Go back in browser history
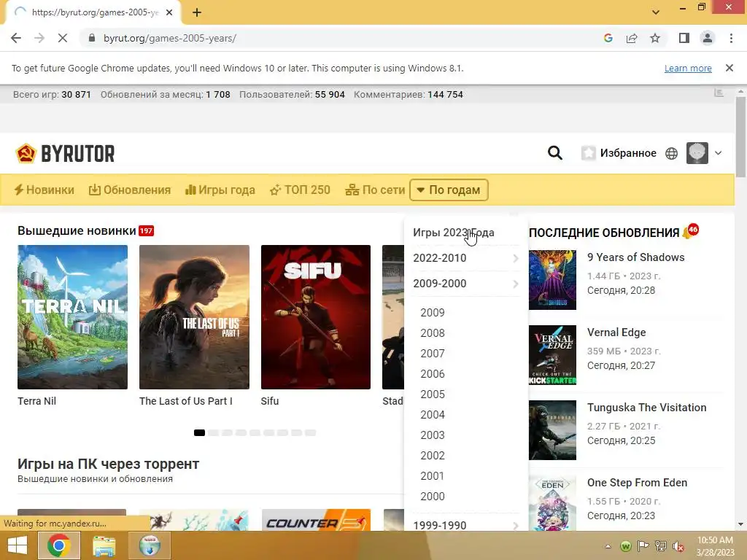Screen dimensions: 747x560 16,38
